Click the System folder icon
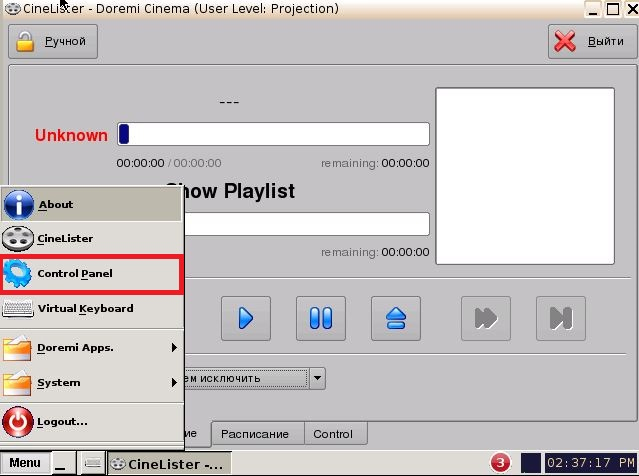The image size is (639, 476). (x=17, y=383)
